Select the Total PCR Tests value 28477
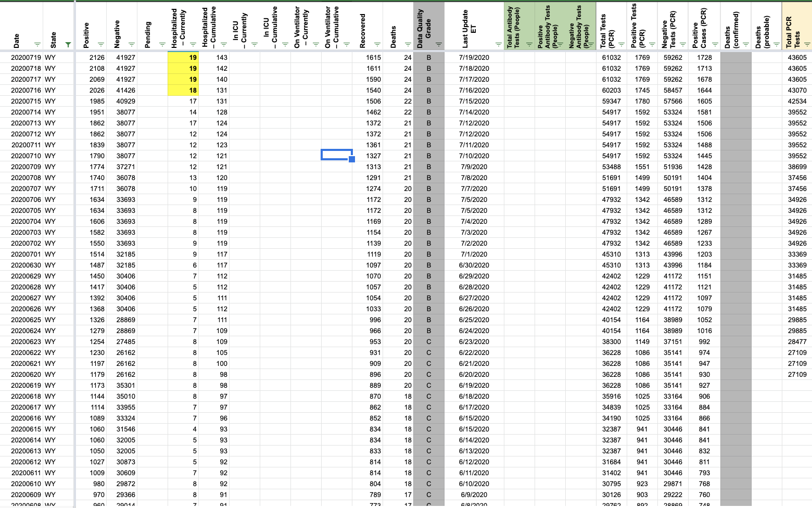 tap(797, 341)
